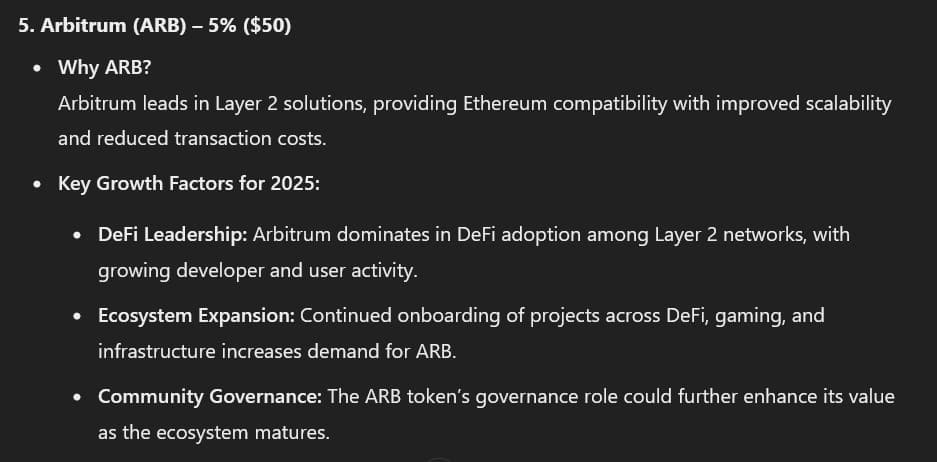Click the bold "DeFi Leadership:" term

pos(173,234)
